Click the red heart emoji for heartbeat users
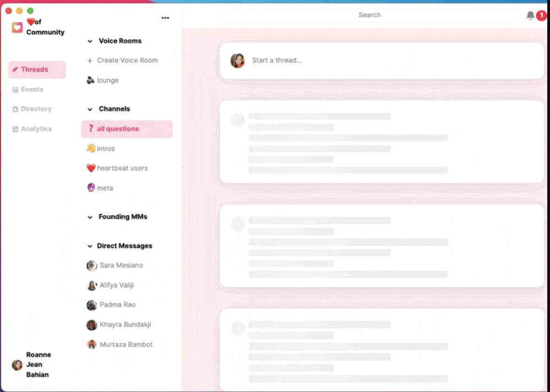This screenshot has width=550, height=392. [x=91, y=168]
